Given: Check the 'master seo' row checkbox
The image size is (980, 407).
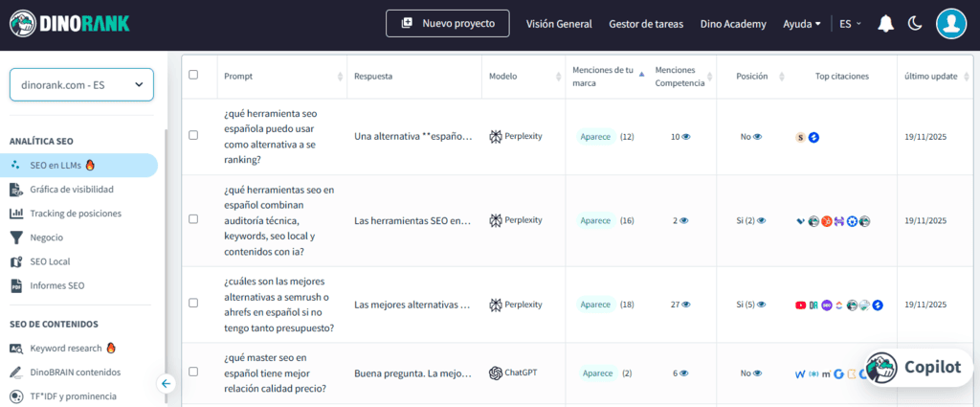Looking at the screenshot, I should [x=193, y=372].
